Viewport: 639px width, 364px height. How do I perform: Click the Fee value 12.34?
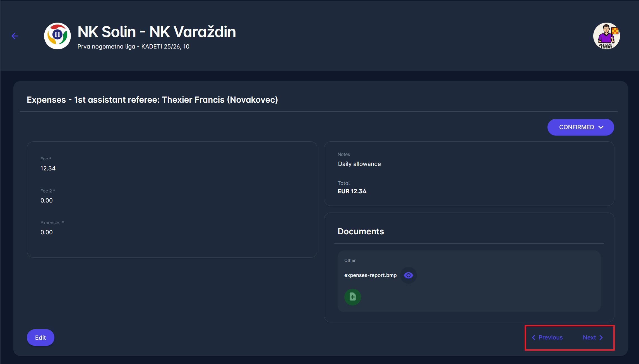pyautogui.click(x=48, y=168)
